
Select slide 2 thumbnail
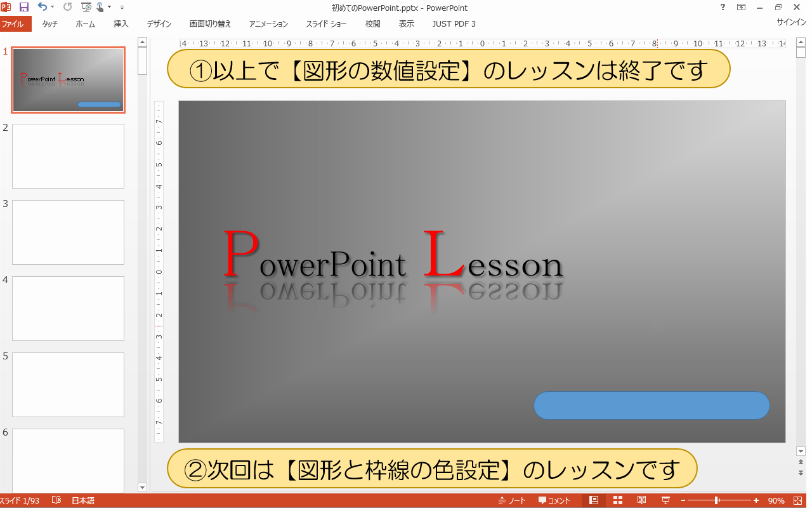(69, 156)
